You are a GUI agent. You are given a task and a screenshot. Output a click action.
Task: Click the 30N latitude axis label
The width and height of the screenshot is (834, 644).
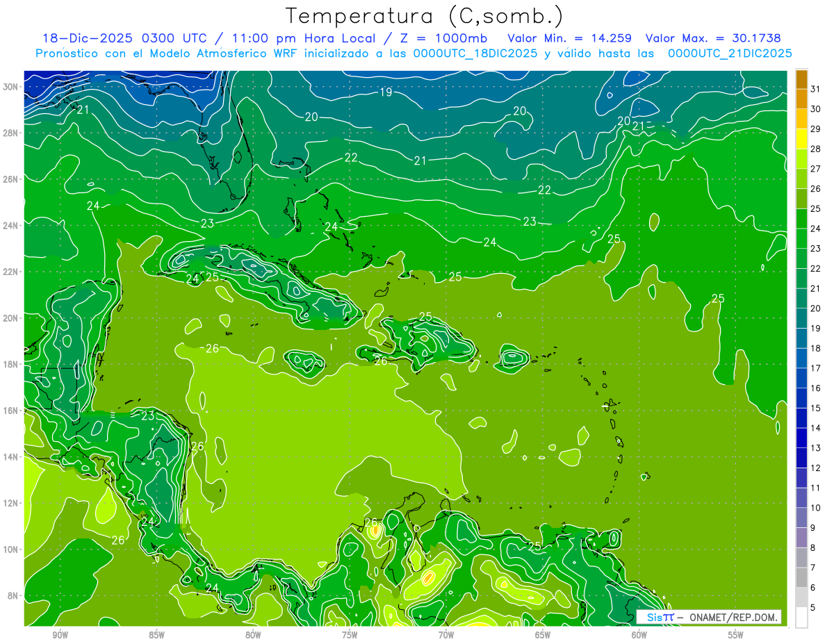point(11,87)
